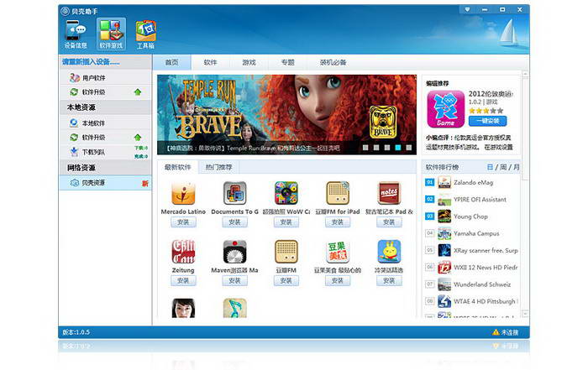The width and height of the screenshot is (588, 370).
Task: Click the 豆瓣FM radio app icon
Action: [286, 252]
